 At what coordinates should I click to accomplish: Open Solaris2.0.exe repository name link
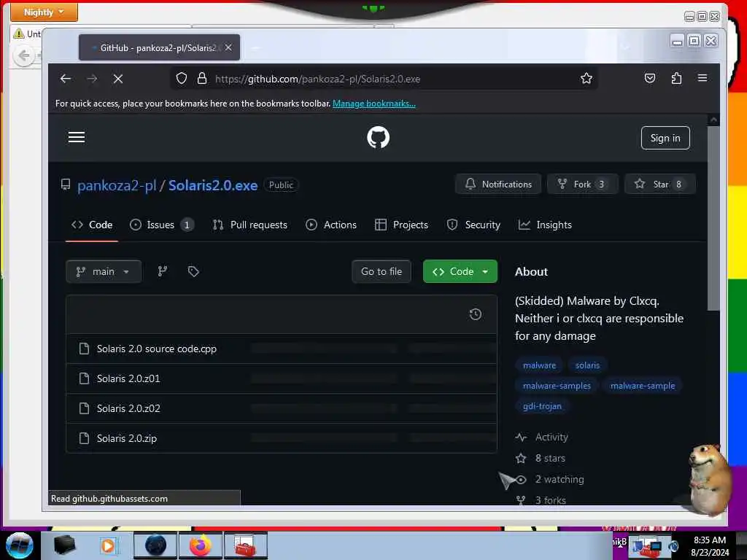tap(213, 185)
